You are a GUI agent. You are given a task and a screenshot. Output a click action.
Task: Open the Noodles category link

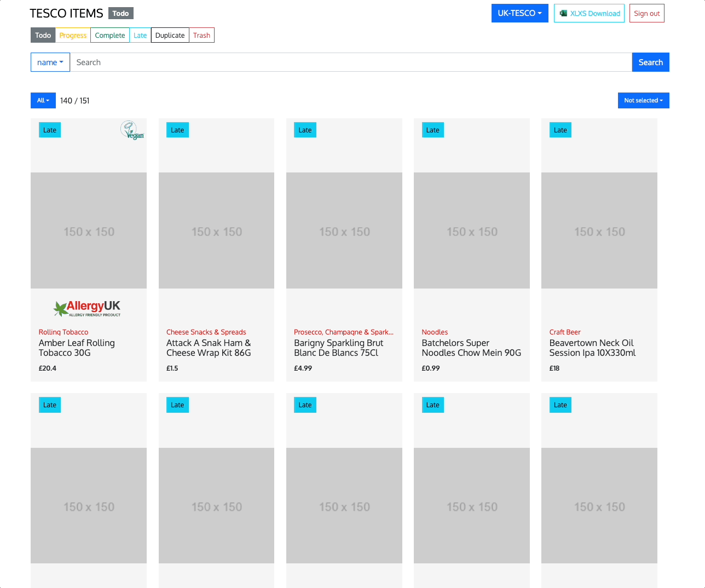435,332
